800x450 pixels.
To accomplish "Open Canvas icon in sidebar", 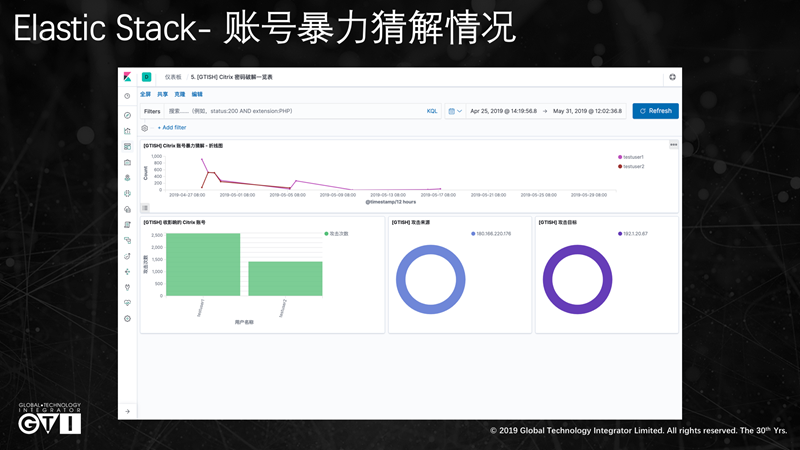I will click(127, 162).
